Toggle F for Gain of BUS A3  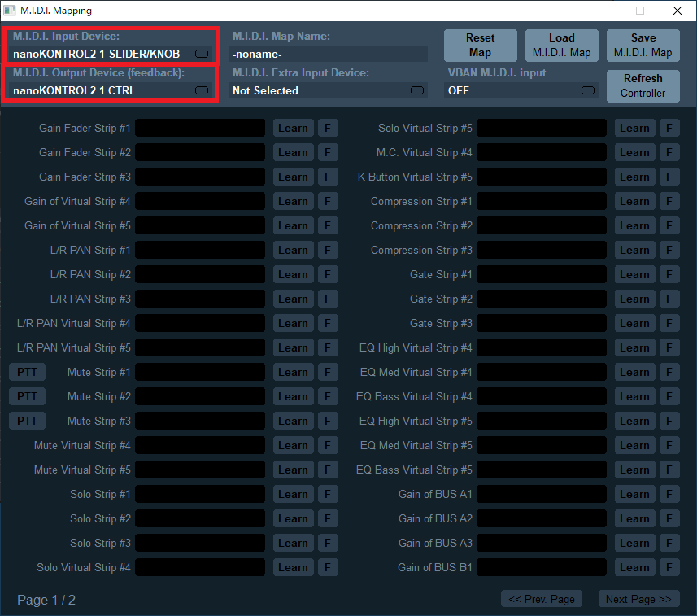point(669,543)
